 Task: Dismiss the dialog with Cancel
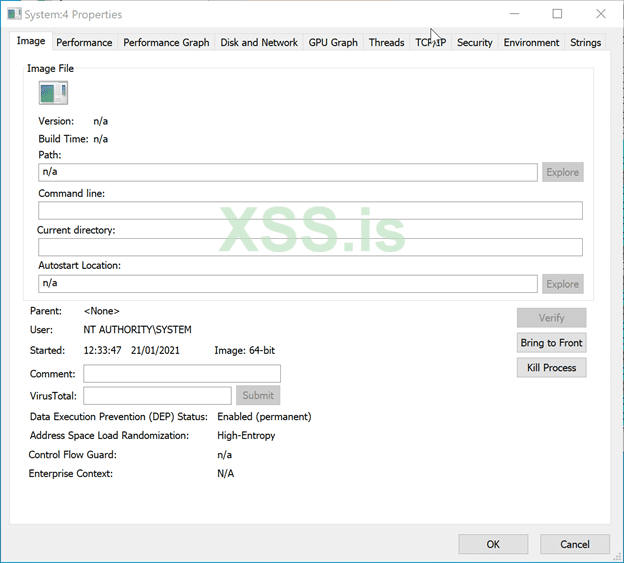(575, 544)
